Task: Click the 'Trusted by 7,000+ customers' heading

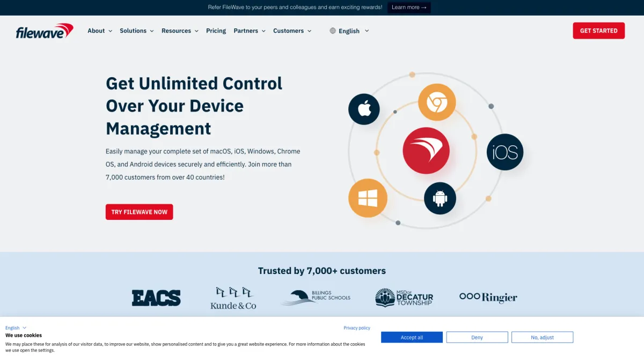Action: coord(322,271)
